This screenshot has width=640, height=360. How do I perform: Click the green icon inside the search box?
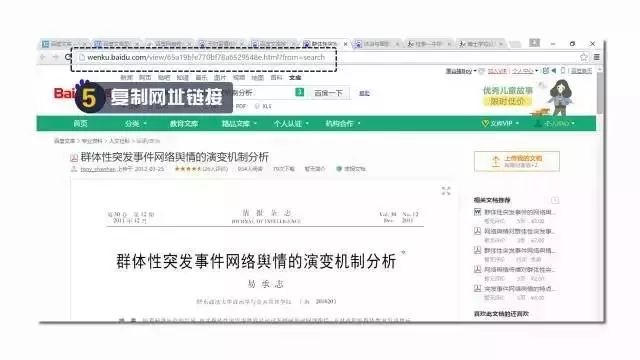(300, 92)
